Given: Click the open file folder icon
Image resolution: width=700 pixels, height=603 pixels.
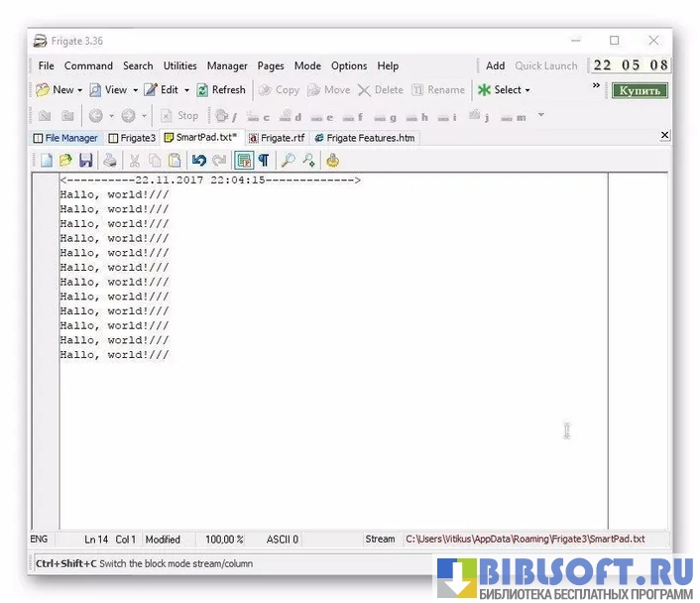Looking at the screenshot, I should click(x=65, y=160).
